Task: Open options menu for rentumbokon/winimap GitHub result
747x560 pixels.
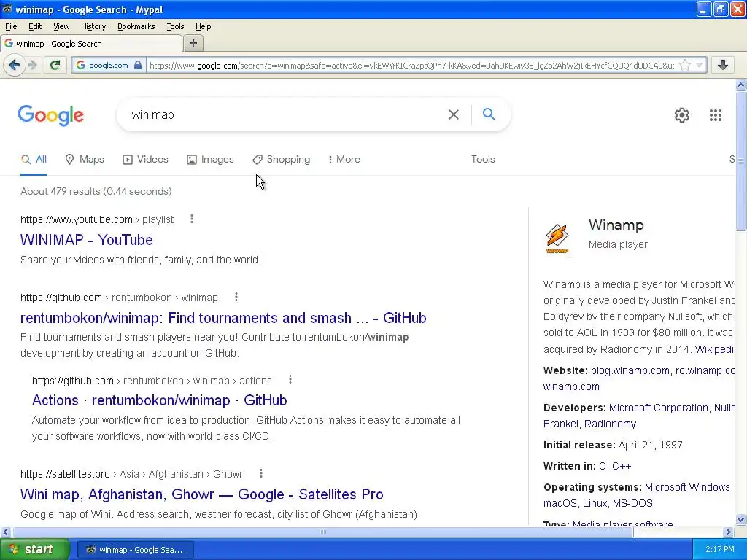Action: click(x=236, y=297)
